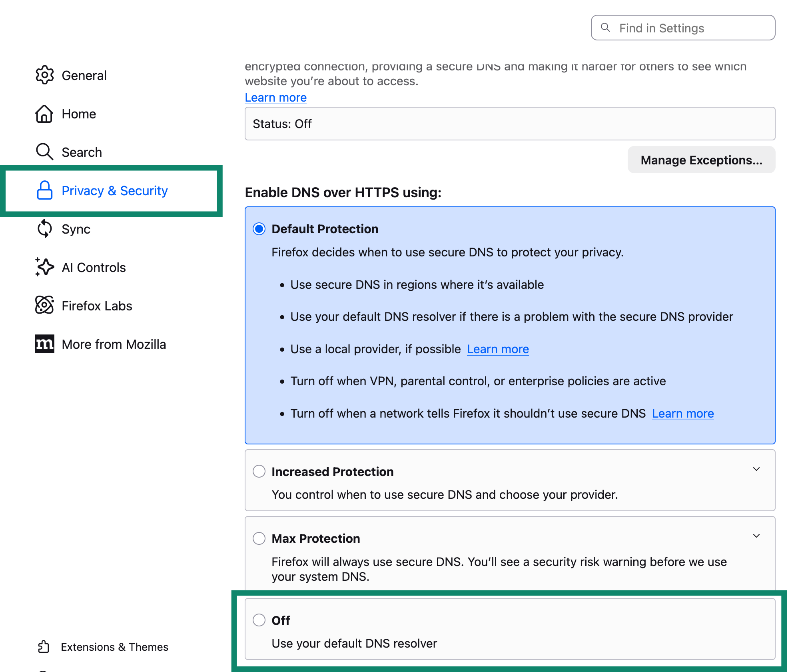
Task: Click the Privacy & Security lock icon
Action: coord(44,190)
